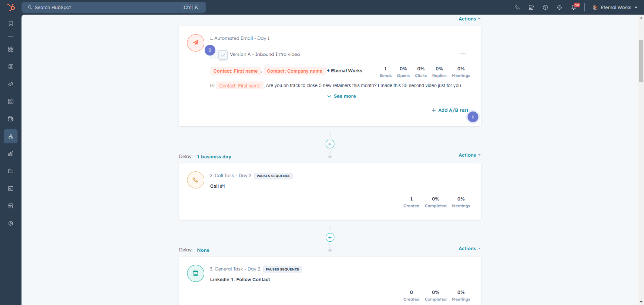
Task: Open the help question mark icon
Action: click(x=545, y=7)
